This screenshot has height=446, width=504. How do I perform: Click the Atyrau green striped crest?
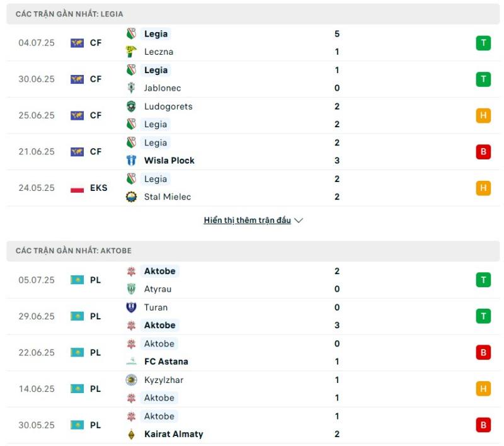pos(131,289)
